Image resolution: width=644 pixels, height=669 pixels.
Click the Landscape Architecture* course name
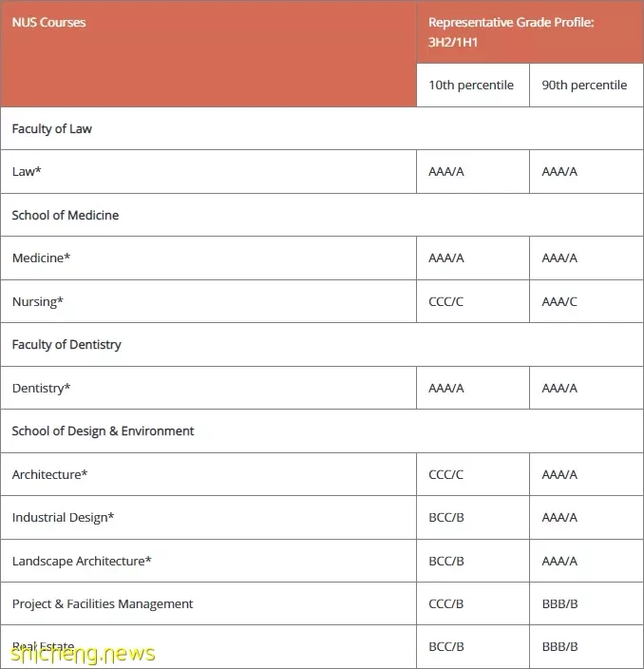click(x=82, y=561)
